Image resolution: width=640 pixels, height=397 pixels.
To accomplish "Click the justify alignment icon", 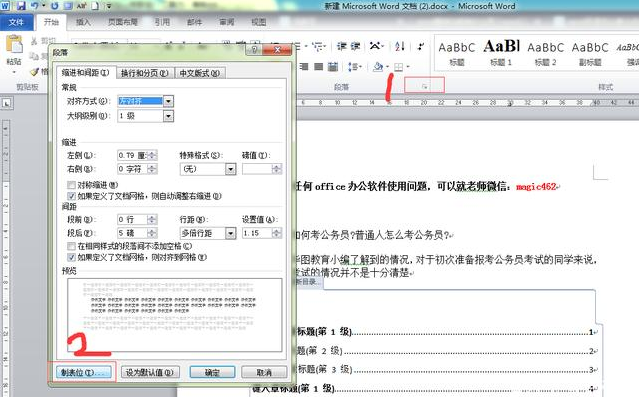I will point(318,67).
